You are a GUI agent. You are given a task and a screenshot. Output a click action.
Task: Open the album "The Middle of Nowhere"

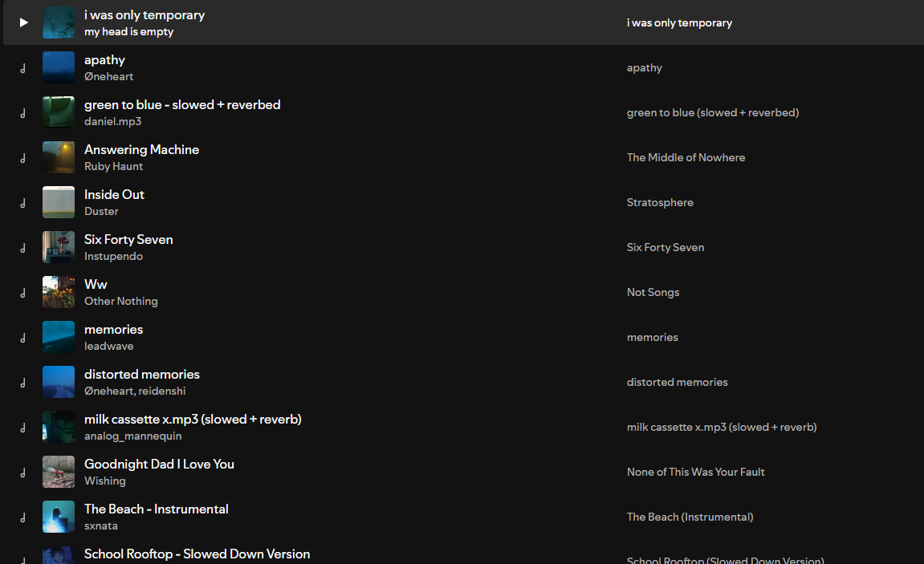coord(686,157)
